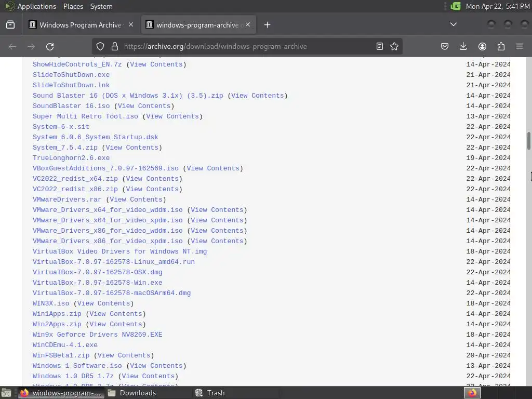532x399 pixels.
Task: Click the clock showing Mon Apr 22
Action: coord(497,6)
